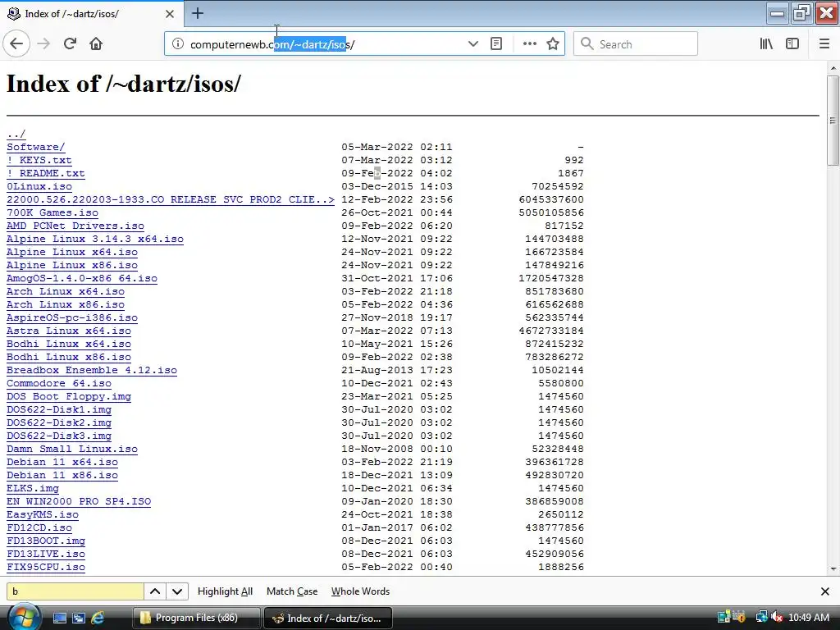Switch to Program Files (x86) taskbar window
The image size is (840, 630).
coord(196,618)
